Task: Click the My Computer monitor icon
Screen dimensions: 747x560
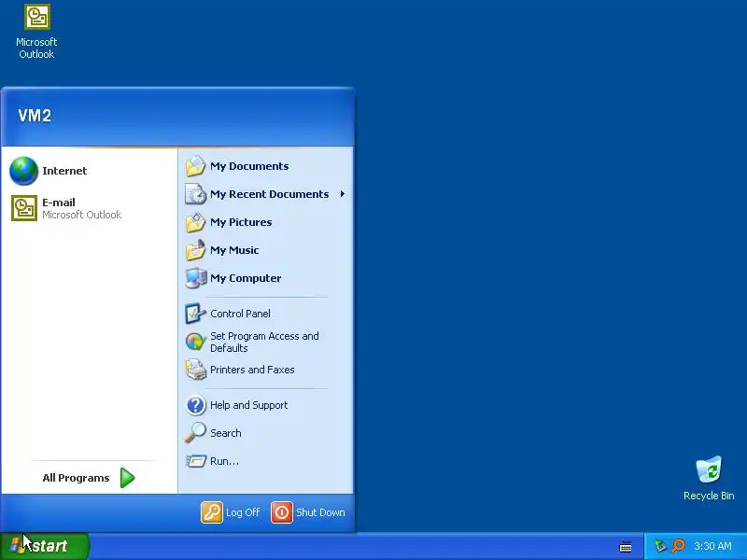Action: [x=195, y=278]
